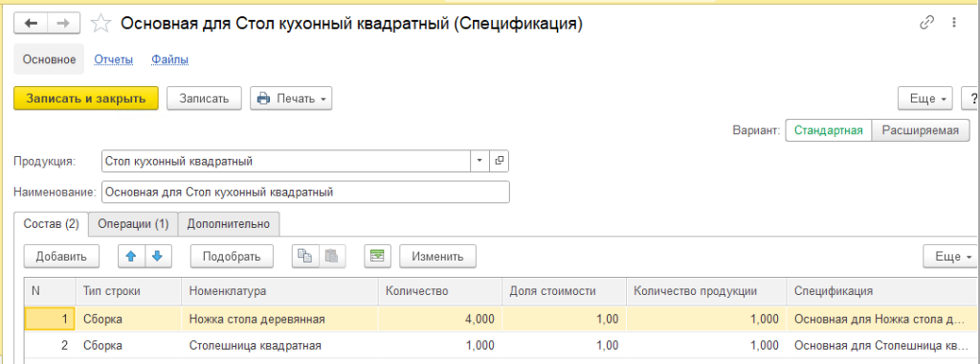Open the vertical three-dot menu

click(954, 23)
